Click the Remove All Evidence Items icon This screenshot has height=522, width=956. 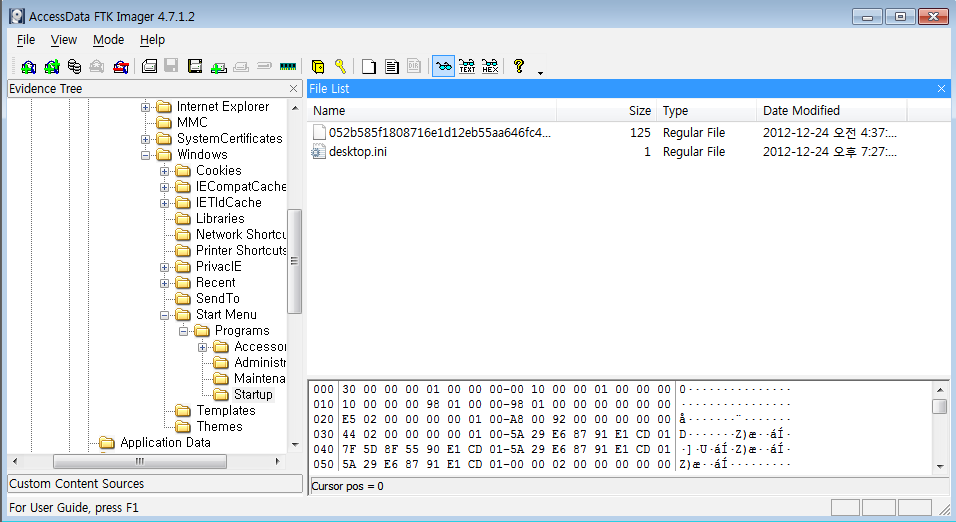click(x=121, y=66)
